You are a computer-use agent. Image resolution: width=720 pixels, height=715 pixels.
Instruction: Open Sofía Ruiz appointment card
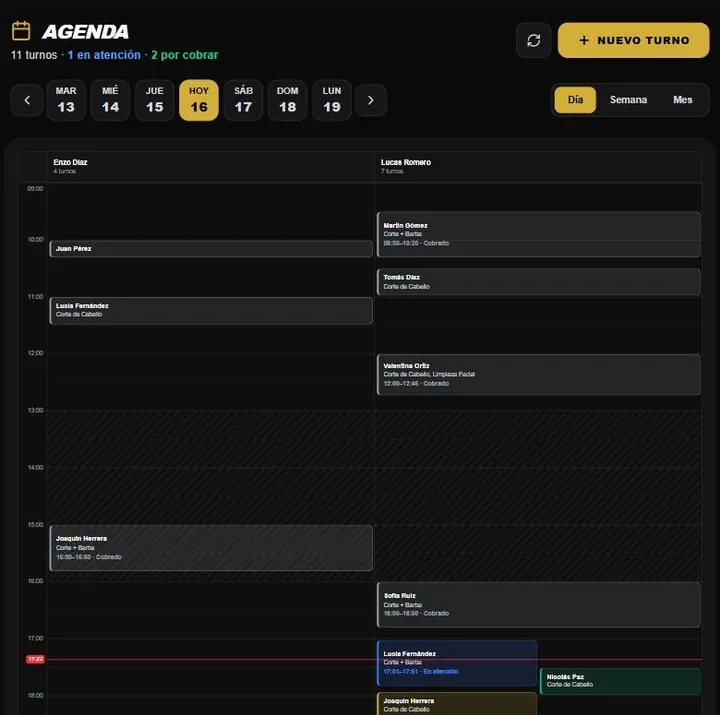(539, 604)
